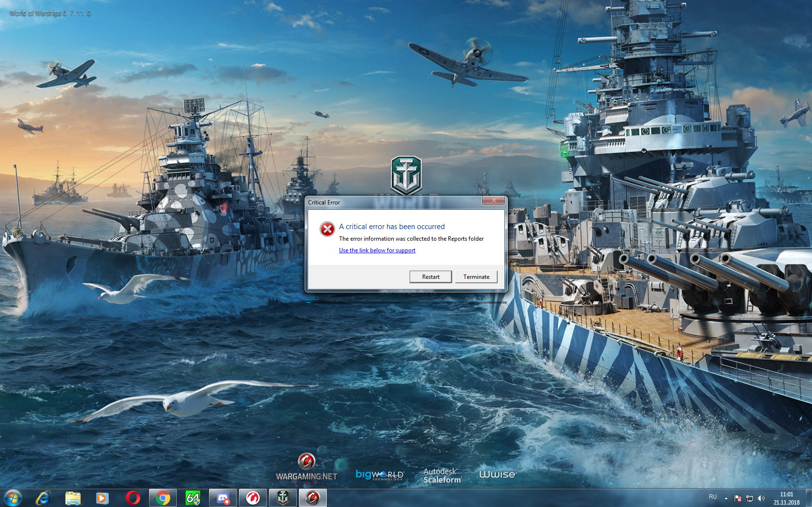This screenshot has height=507, width=812.
Task: Click the World of Warships 0.7.11.0 version text
Action: 50,13
